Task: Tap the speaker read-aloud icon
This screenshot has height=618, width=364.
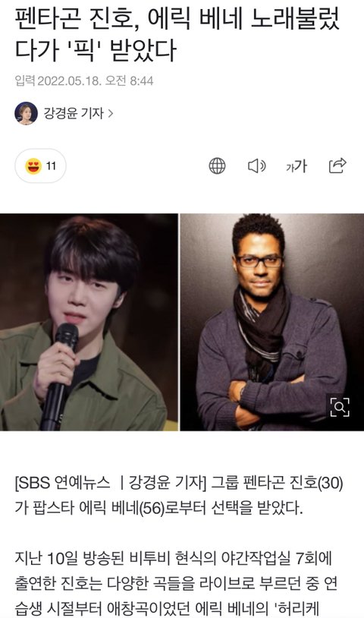Action: point(257,166)
